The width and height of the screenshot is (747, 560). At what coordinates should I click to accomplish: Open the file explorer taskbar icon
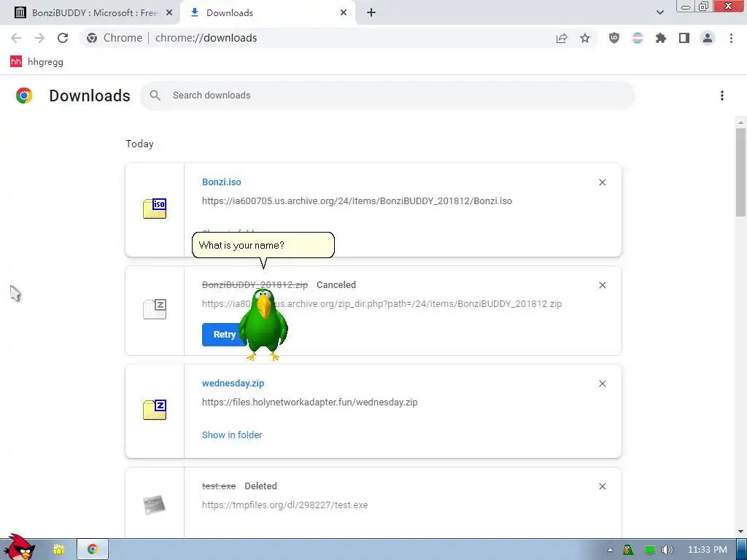pos(59,550)
